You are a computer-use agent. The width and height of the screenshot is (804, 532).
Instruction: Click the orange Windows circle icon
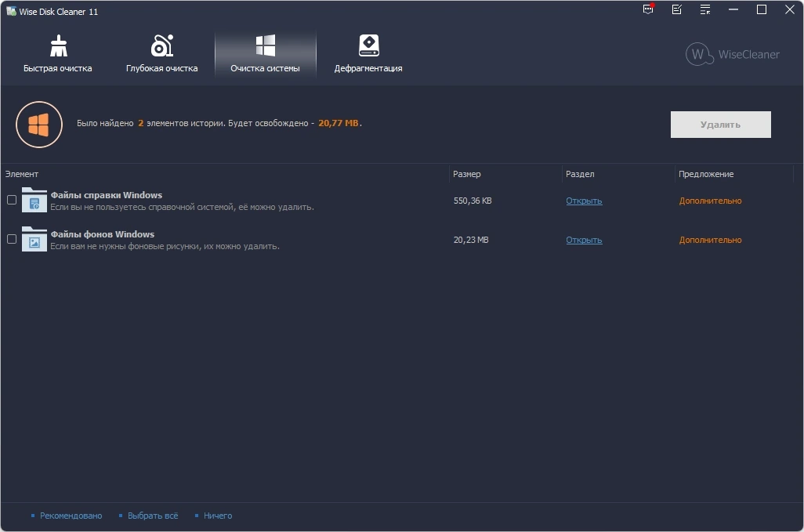[x=39, y=125]
